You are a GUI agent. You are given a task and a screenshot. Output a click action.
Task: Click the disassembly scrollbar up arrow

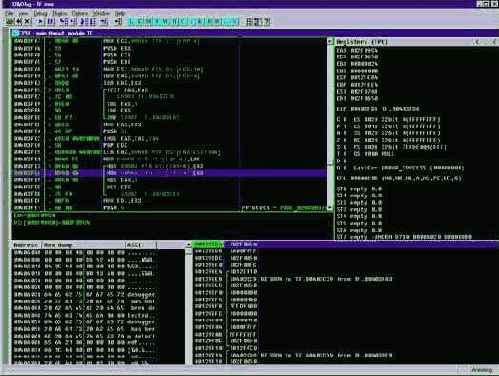[330, 41]
